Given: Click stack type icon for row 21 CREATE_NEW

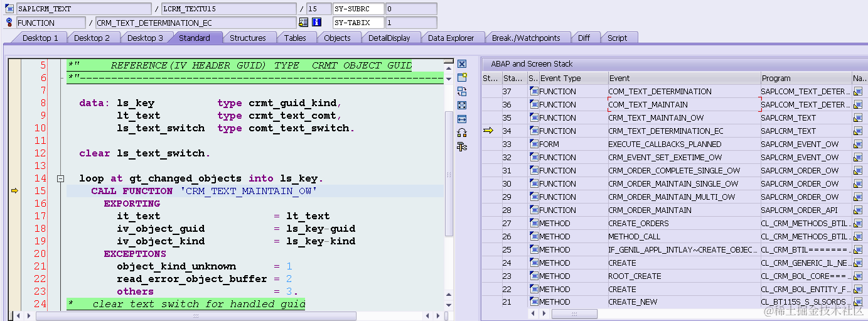Looking at the screenshot, I should 533,302.
